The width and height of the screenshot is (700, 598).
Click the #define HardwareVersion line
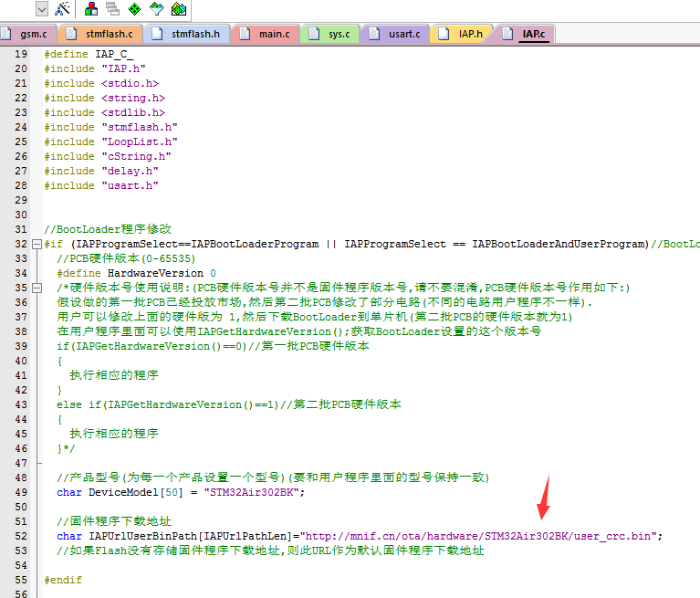click(x=136, y=273)
